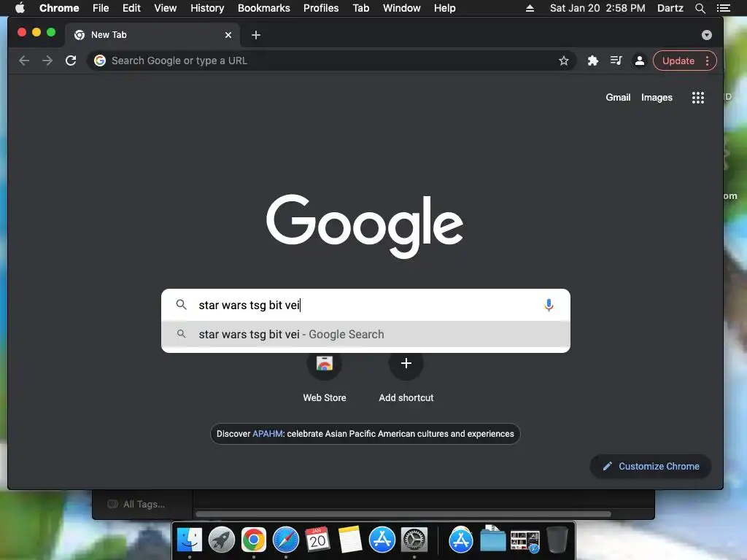The width and height of the screenshot is (747, 560).
Task: Click the Finder window horizontal scrollbar
Action: [x=403, y=514]
